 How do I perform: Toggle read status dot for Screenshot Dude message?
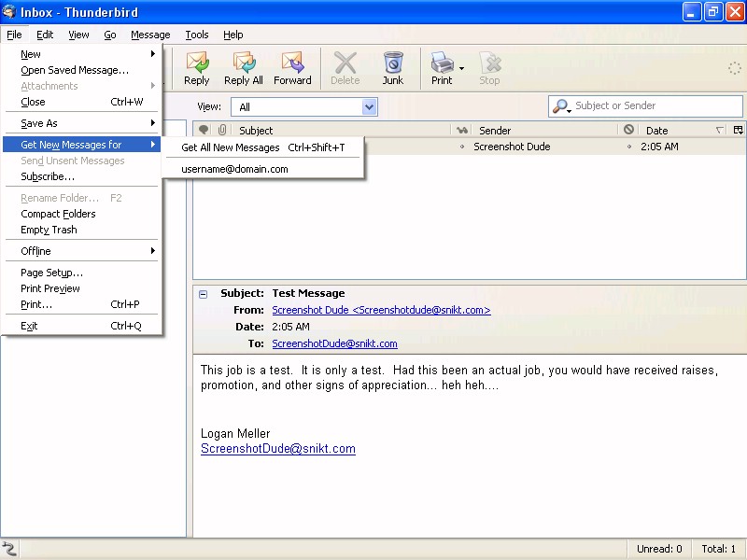[462, 147]
